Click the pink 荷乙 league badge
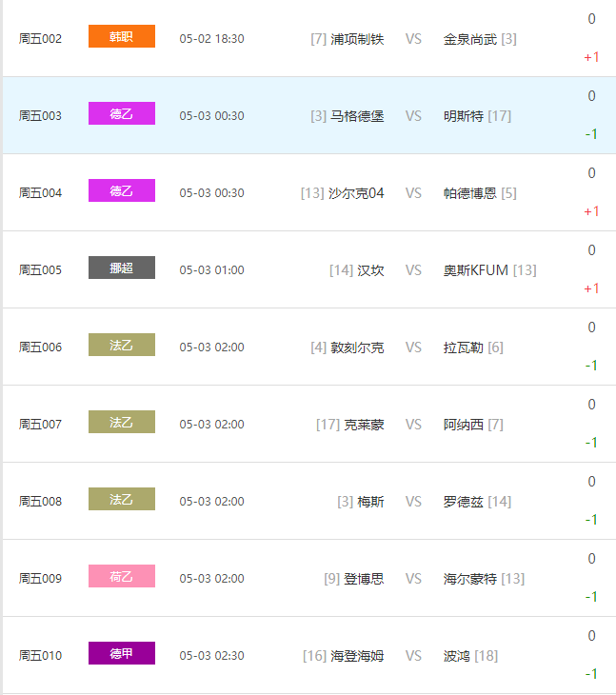 (x=121, y=577)
